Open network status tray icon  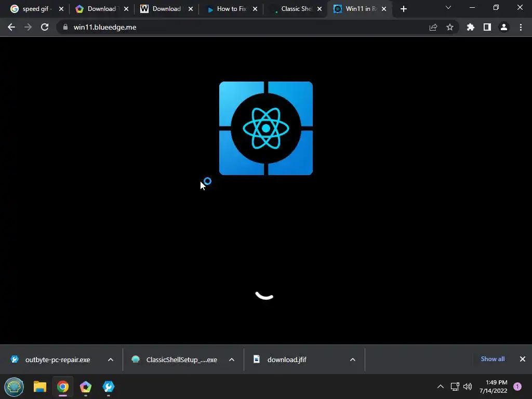[455, 387]
